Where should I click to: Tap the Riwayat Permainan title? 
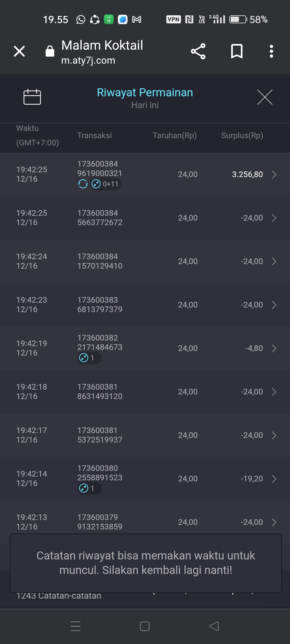(x=145, y=93)
